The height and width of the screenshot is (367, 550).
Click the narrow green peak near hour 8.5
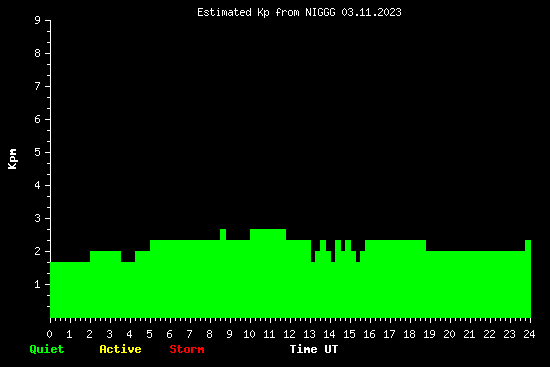(x=223, y=234)
